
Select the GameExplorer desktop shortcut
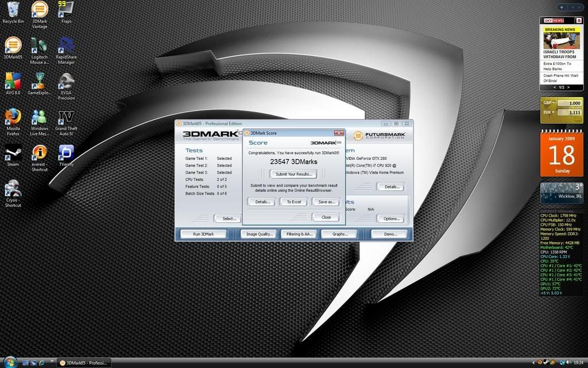(40, 84)
